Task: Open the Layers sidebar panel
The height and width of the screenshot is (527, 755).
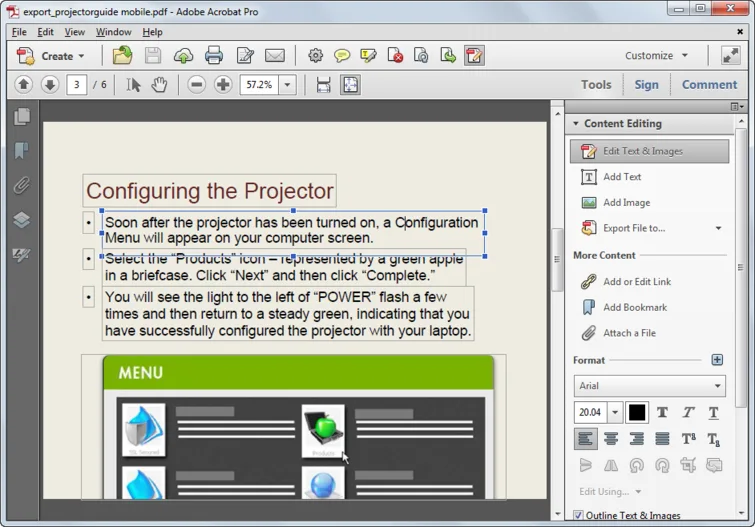Action: [22, 220]
